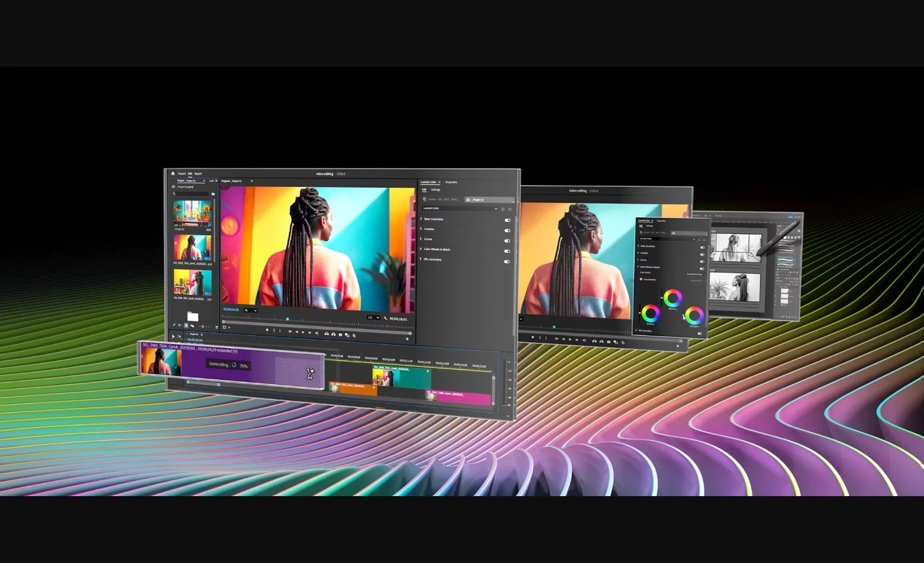Image resolution: width=924 pixels, height=563 pixels.
Task: Expand Color Wheels & Match in main Lumetri panel
Action: 421,249
